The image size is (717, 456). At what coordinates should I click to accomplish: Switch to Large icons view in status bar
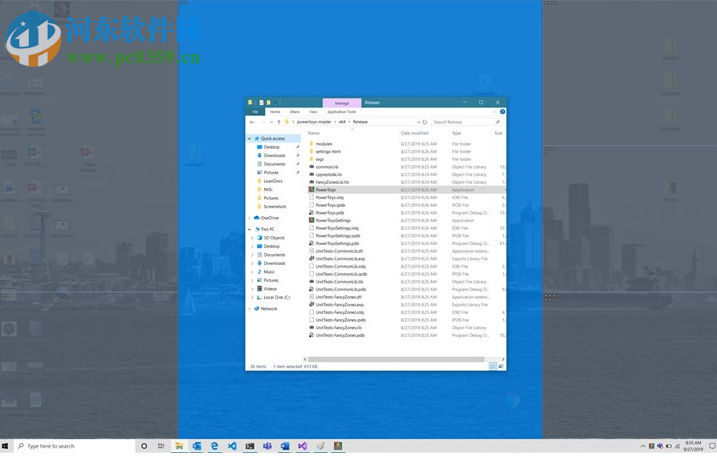click(x=501, y=366)
